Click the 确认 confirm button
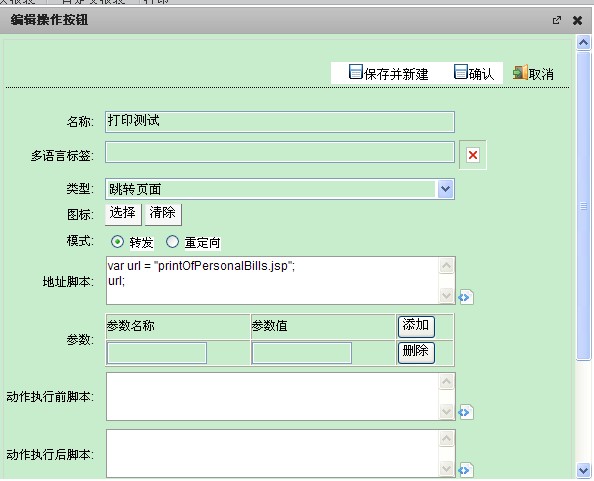Screen dimensions: 594x481 click(474, 73)
